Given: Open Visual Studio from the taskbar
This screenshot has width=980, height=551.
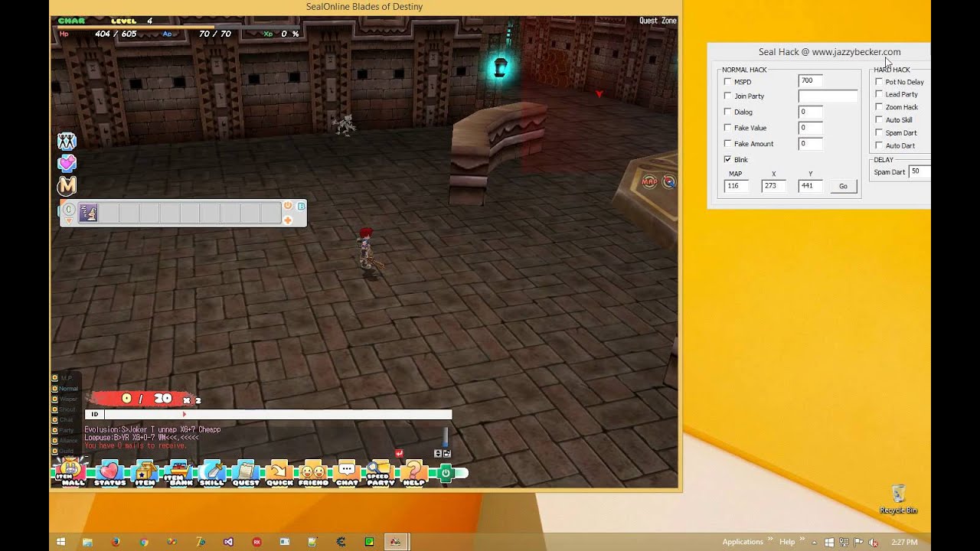Looking at the screenshot, I should tap(228, 542).
